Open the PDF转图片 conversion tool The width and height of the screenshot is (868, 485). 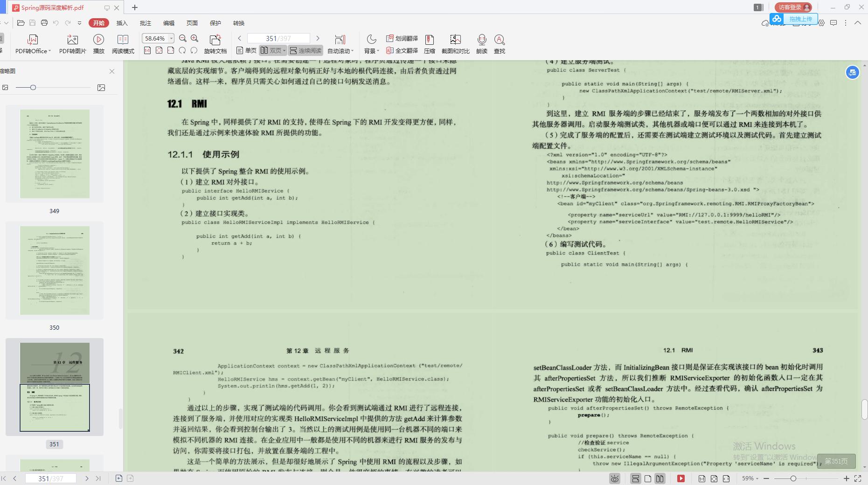[x=72, y=43]
